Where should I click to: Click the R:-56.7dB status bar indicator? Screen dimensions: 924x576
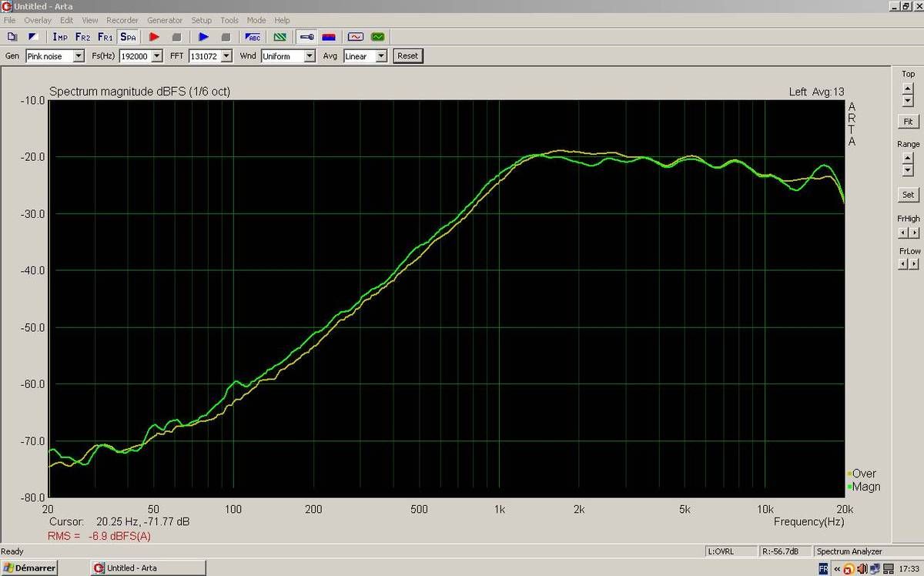(x=785, y=551)
